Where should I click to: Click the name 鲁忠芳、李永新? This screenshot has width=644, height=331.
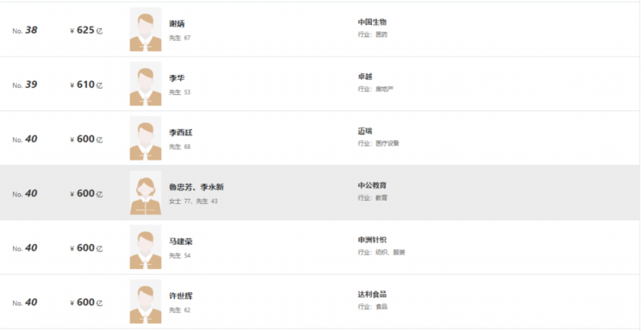coord(196,187)
